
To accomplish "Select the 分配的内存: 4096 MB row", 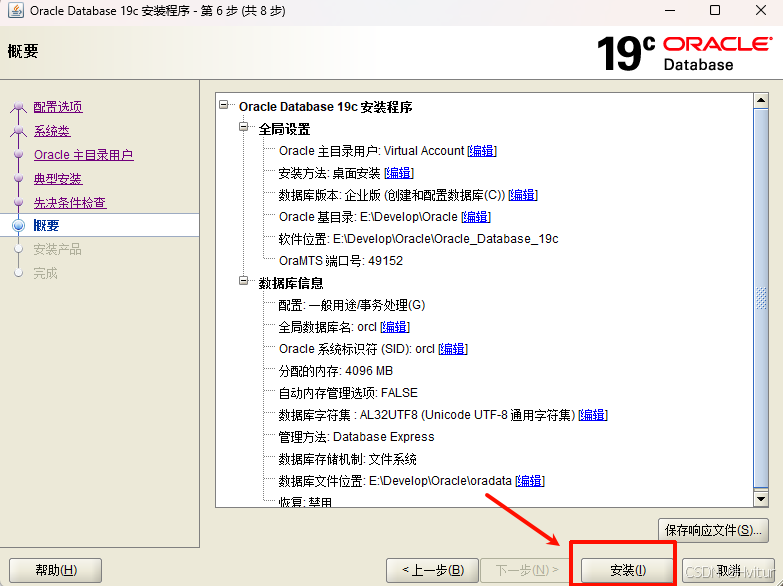I will [x=336, y=371].
